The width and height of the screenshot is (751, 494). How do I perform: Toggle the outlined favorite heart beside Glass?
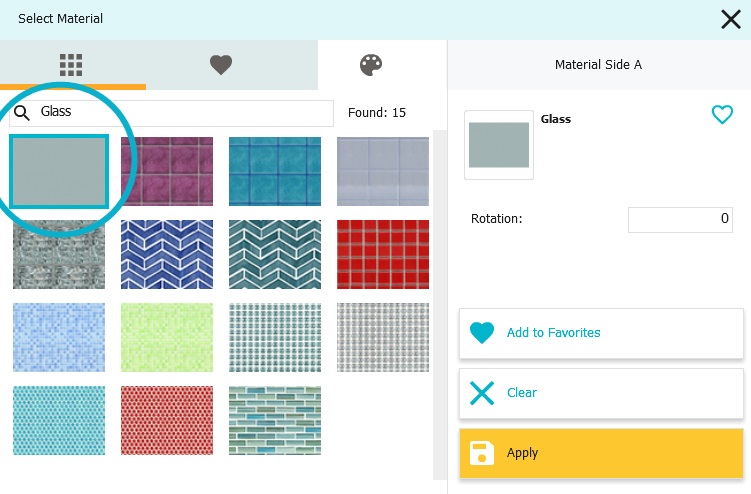coord(722,115)
